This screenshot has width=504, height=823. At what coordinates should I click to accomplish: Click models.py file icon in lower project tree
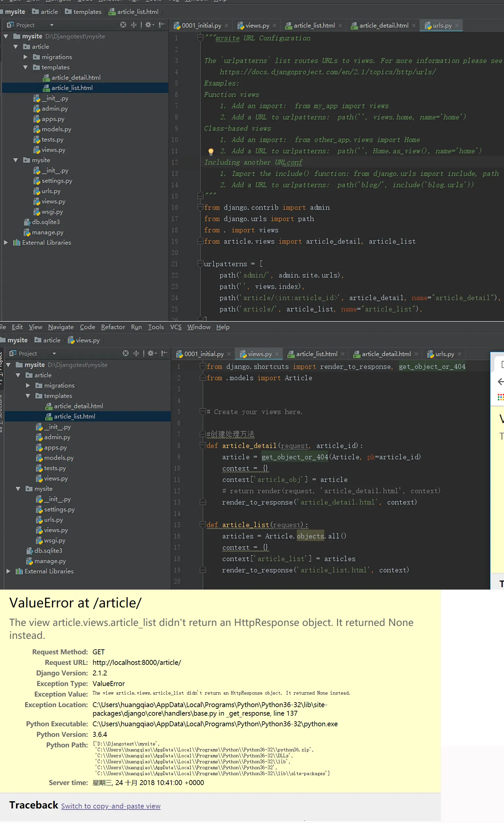[39, 458]
